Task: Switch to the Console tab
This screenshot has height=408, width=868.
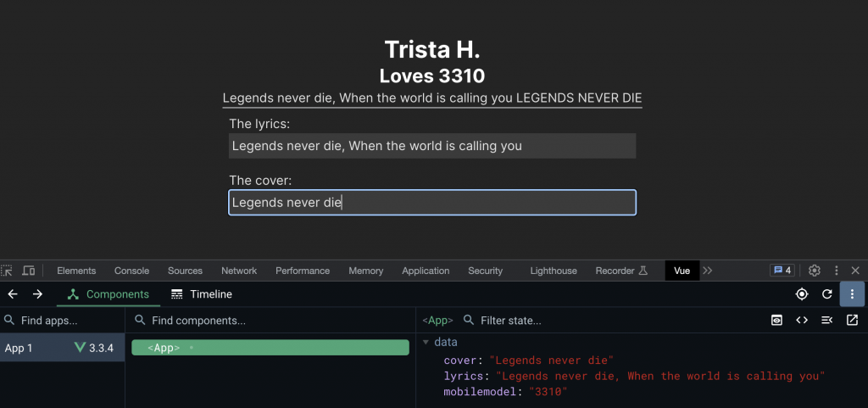Action: [131, 271]
